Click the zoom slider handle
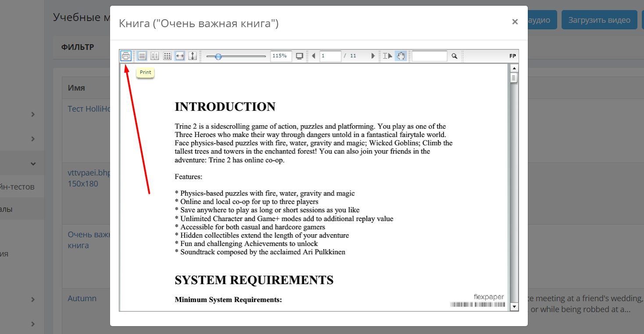The height and width of the screenshot is (334, 644). (x=218, y=56)
